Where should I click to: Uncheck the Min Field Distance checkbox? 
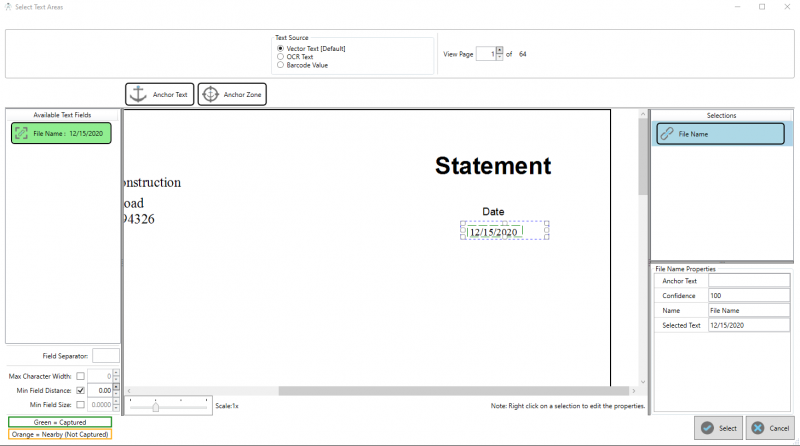point(80,390)
